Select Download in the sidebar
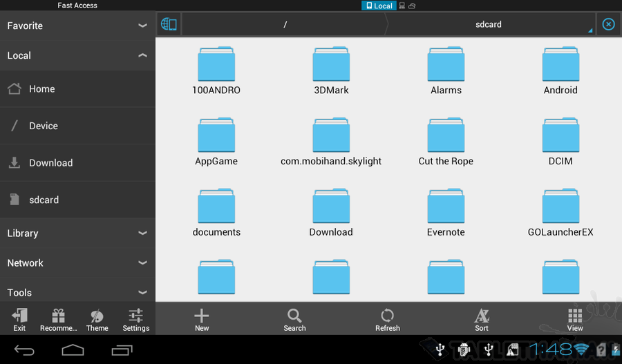The image size is (622, 364). (x=77, y=162)
